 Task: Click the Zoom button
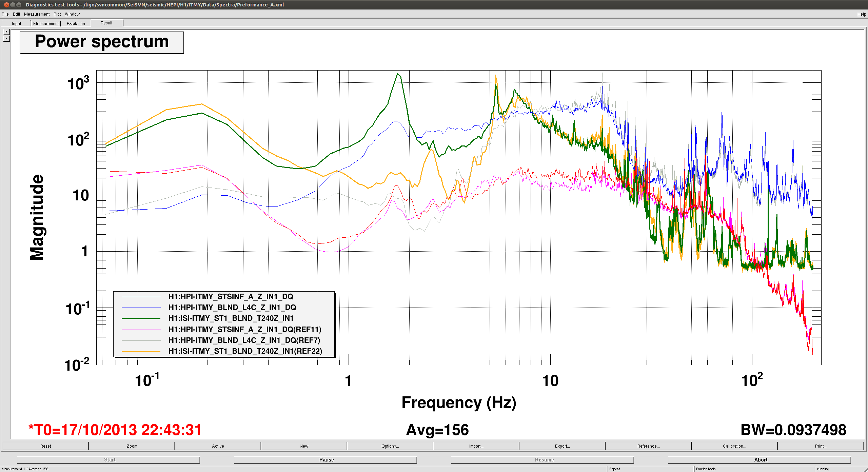132,446
